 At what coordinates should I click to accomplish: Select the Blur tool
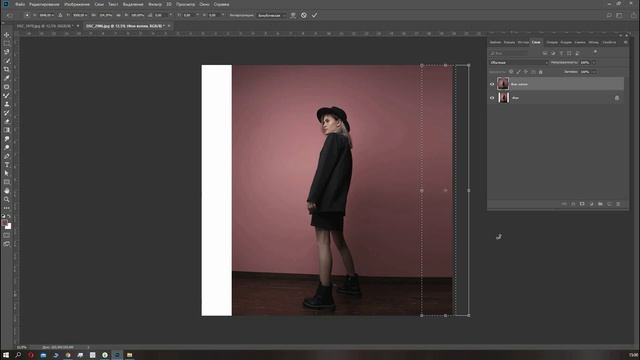coord(7,139)
